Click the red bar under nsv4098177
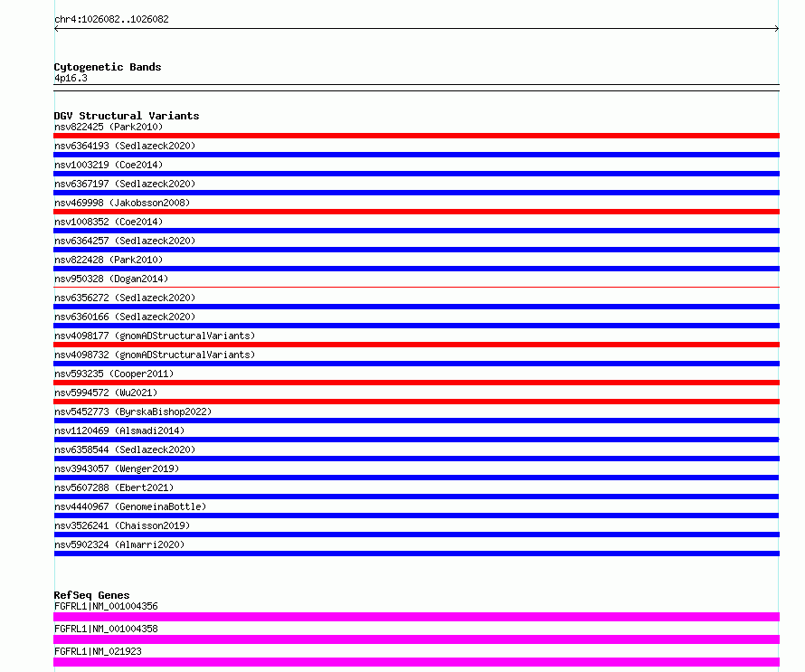 click(x=416, y=345)
